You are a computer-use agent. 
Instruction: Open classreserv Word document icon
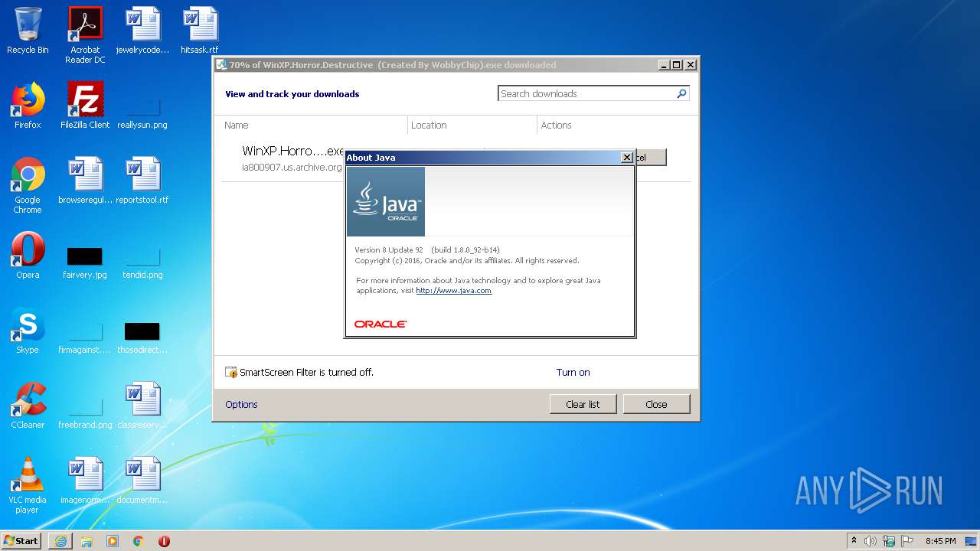(x=142, y=406)
